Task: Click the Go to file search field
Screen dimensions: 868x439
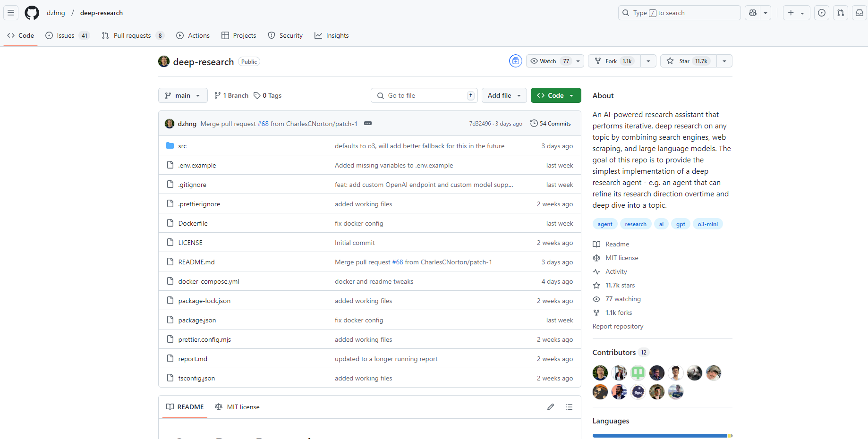Action: click(424, 95)
